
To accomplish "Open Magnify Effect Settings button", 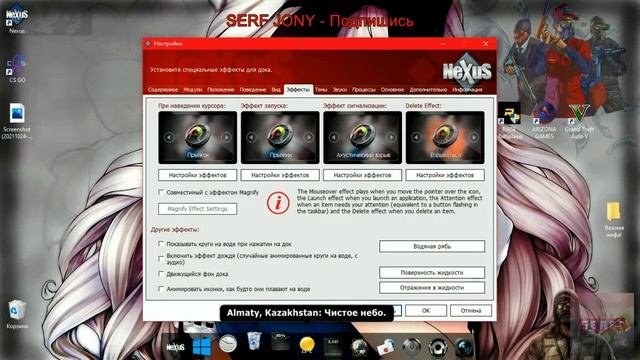I will tap(198, 209).
